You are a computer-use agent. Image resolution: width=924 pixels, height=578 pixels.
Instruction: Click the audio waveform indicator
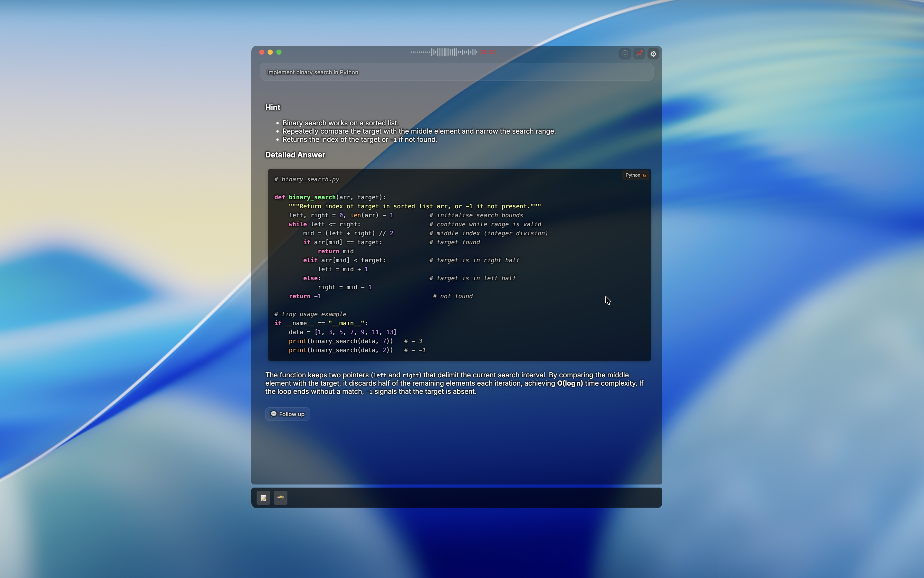click(443, 52)
